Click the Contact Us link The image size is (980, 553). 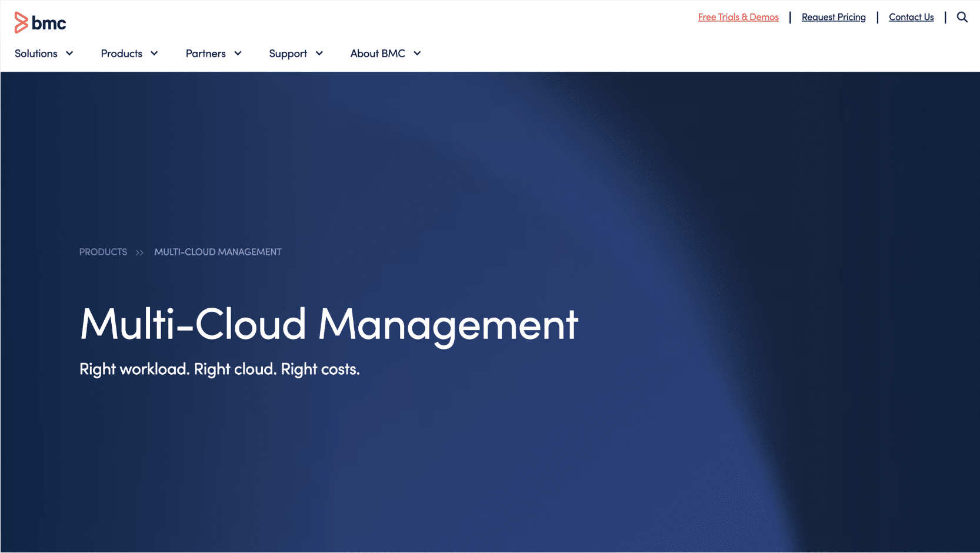[911, 17]
